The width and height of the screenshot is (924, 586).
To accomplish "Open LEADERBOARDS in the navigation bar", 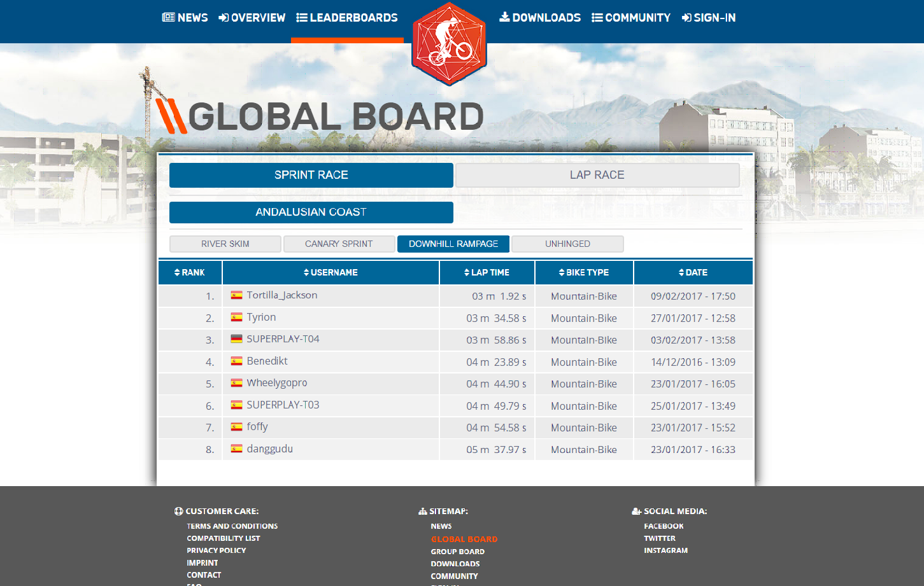I will click(347, 18).
